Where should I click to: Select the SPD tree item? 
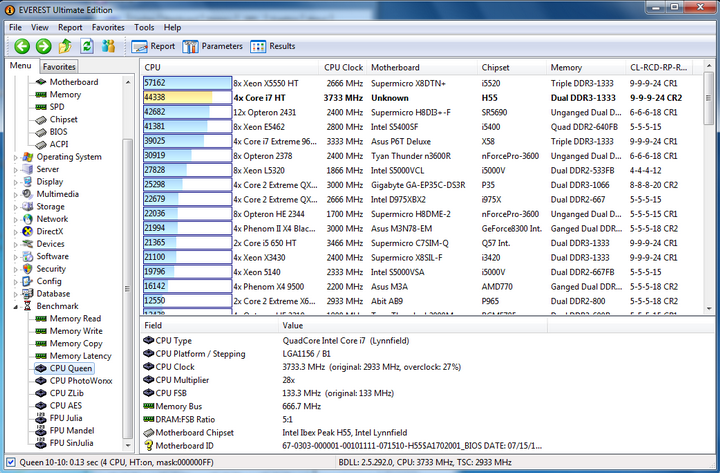coord(57,107)
